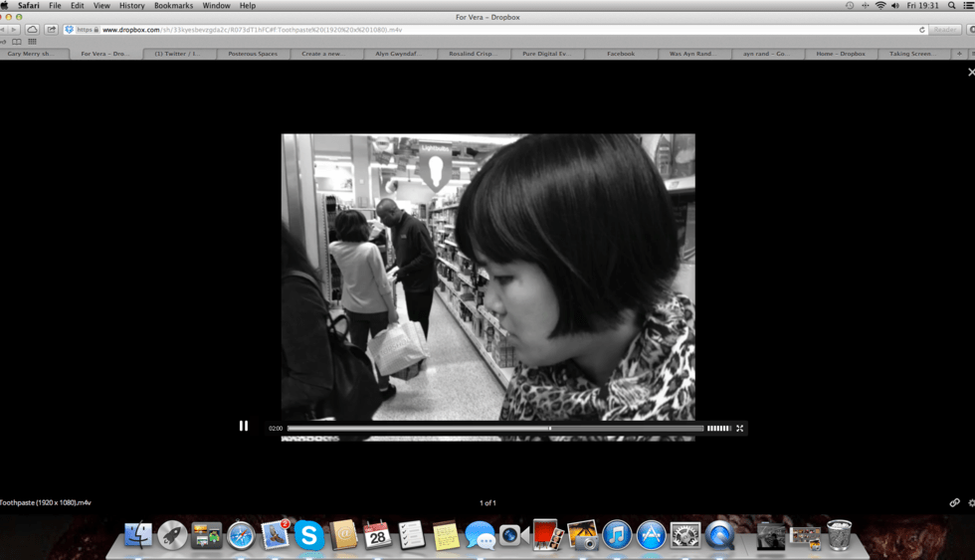Switch to the Home – Dropbox tab
Image resolution: width=975 pixels, height=560 pixels.
coord(840,54)
